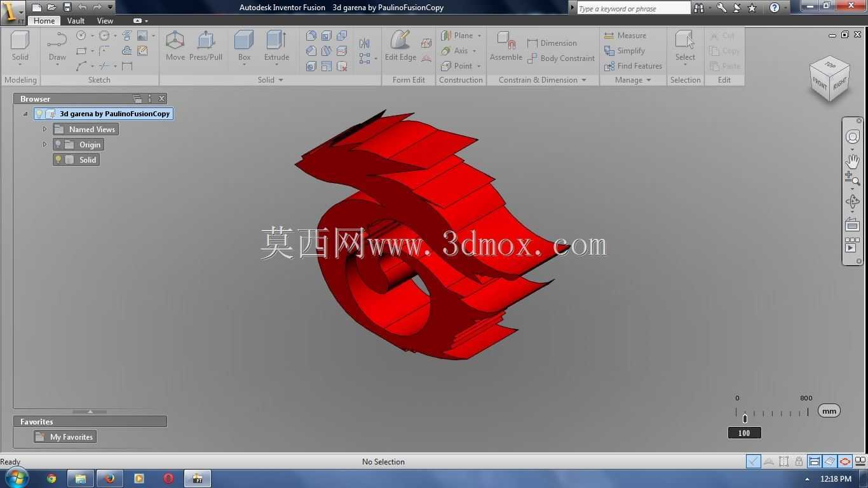Click the Assemble tool
The image size is (868, 488).
506,46
